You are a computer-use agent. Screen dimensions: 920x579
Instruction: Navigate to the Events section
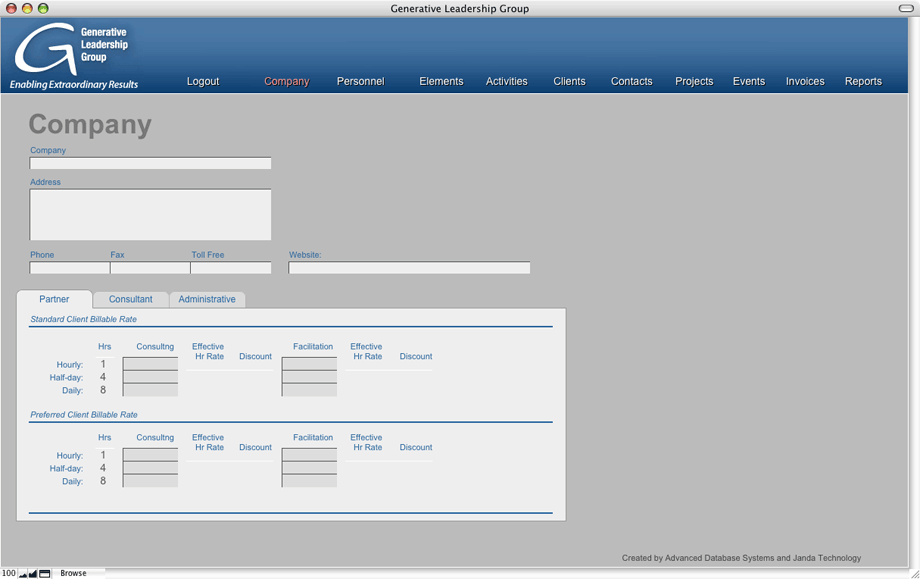click(749, 82)
